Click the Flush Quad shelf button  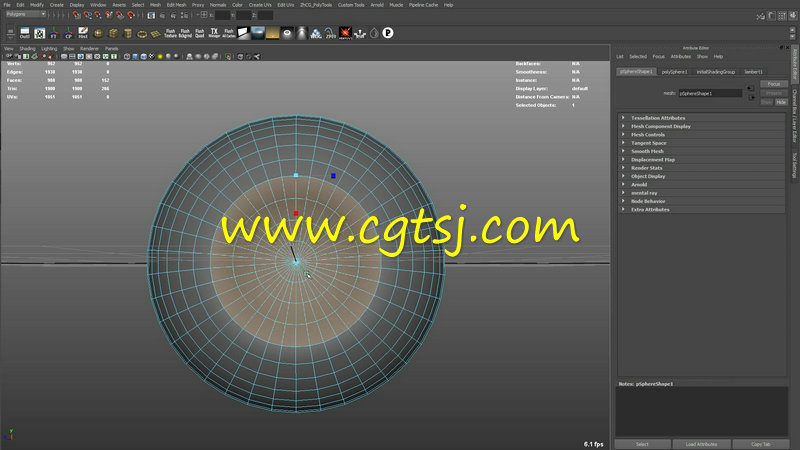(199, 34)
